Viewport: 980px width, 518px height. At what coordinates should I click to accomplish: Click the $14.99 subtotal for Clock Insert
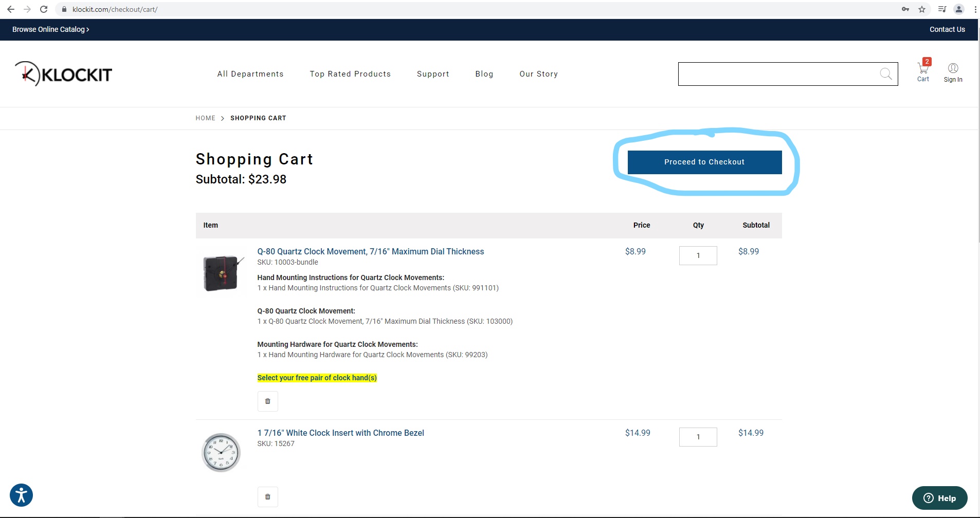[751, 433]
